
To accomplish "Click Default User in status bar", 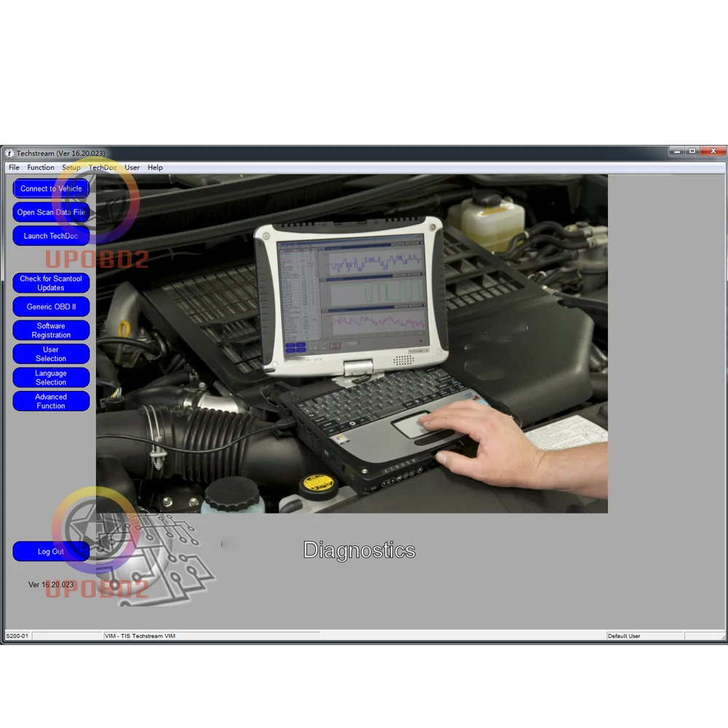I will coord(624,636).
